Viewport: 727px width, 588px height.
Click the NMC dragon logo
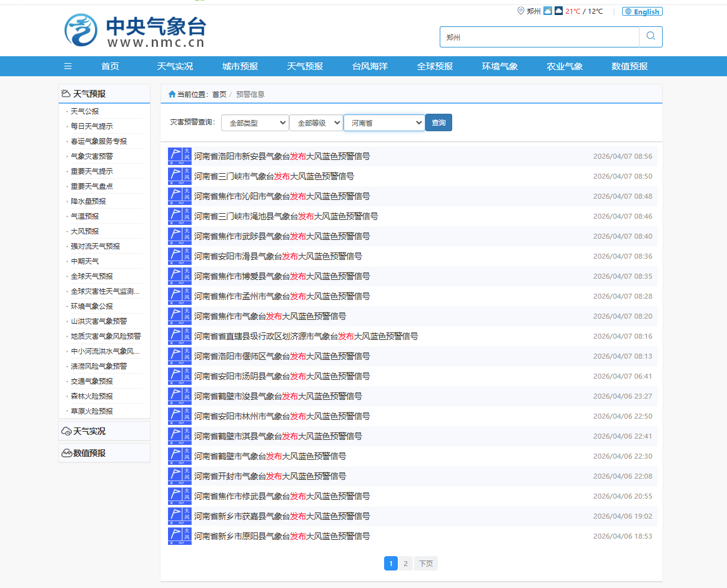tap(81, 31)
